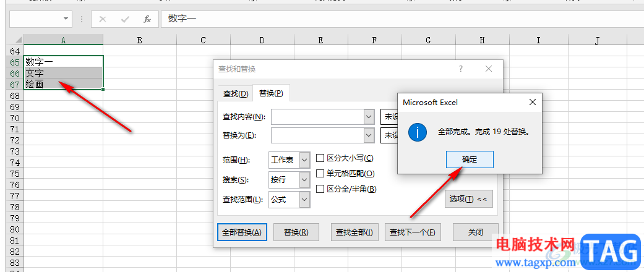Expand the Name Box dropdown arrow
Viewport: 644px width, 272px height.
point(66,19)
